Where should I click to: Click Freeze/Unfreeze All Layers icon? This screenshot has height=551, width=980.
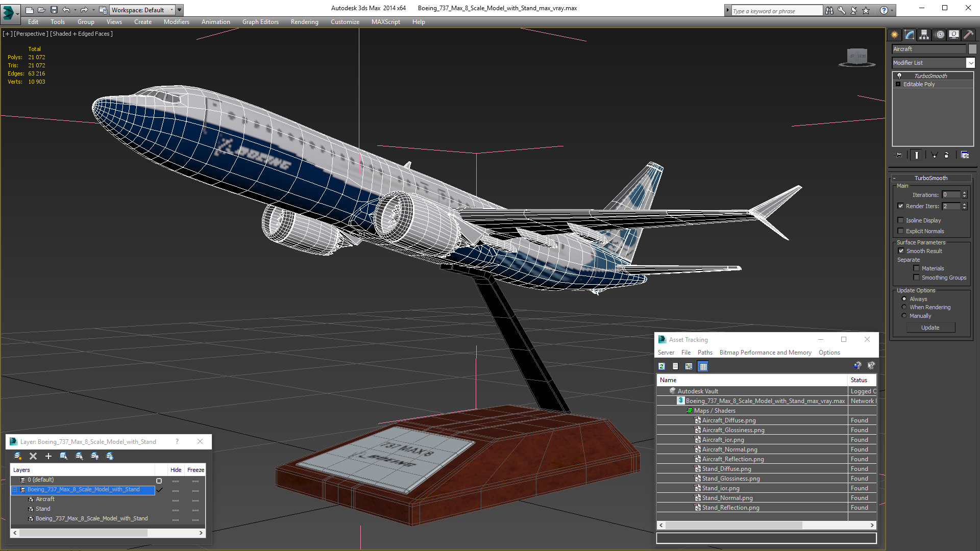tap(110, 456)
